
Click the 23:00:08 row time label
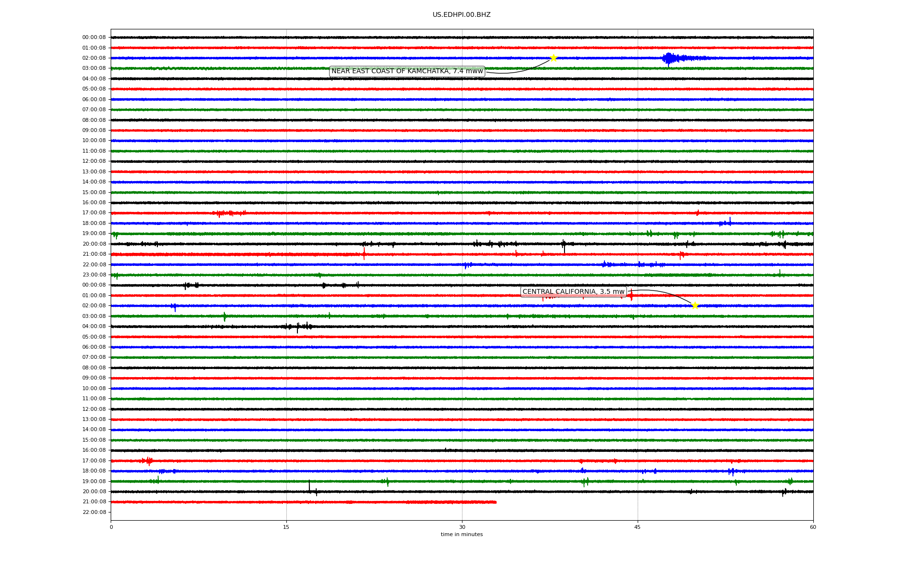coord(94,275)
